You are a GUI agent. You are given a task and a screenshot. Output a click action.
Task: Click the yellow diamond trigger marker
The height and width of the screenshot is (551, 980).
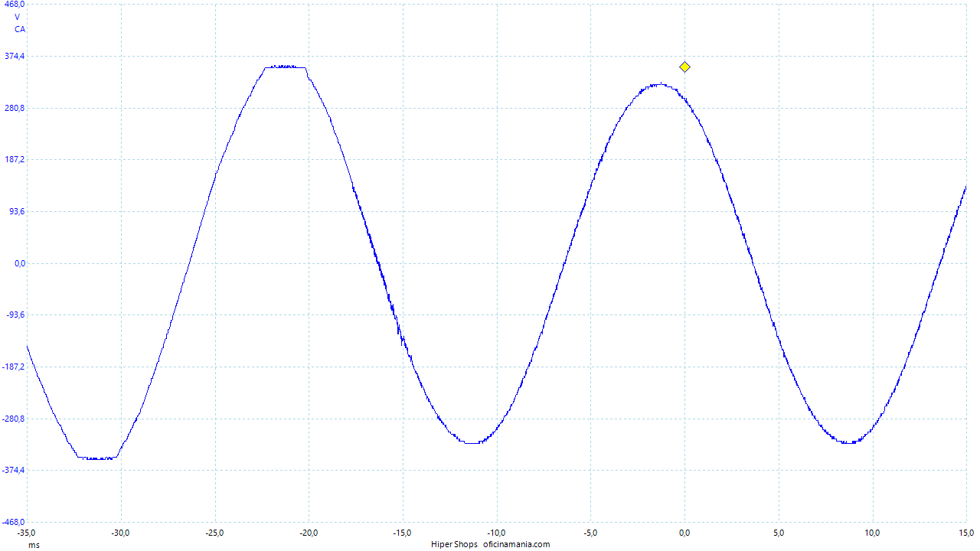[x=684, y=67]
